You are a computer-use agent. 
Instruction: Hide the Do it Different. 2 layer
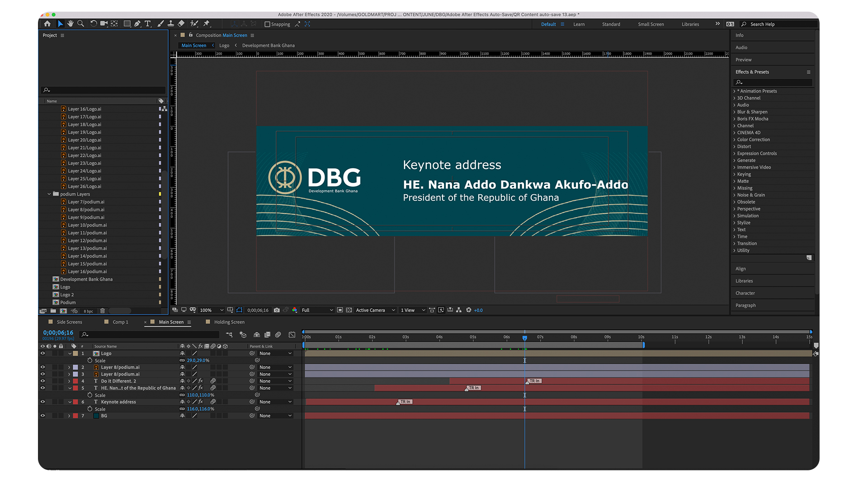(x=43, y=381)
